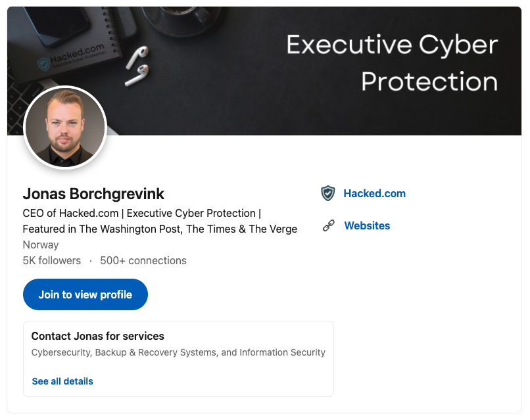The image size is (530, 420).
Task: Click the 500+ connections text
Action: pos(143,260)
